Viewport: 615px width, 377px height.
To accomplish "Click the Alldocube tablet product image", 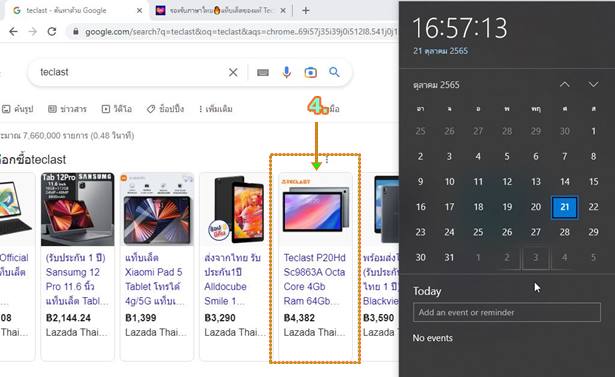I will 236,209.
